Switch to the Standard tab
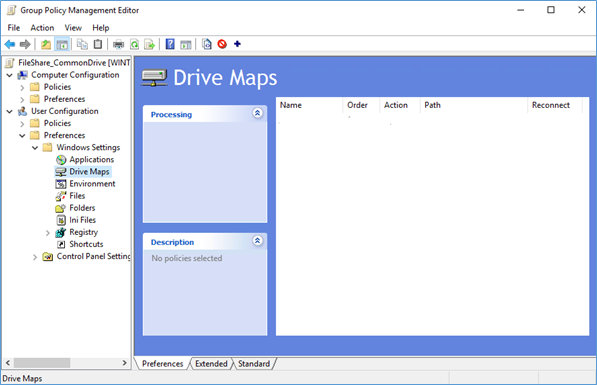 pyautogui.click(x=254, y=364)
